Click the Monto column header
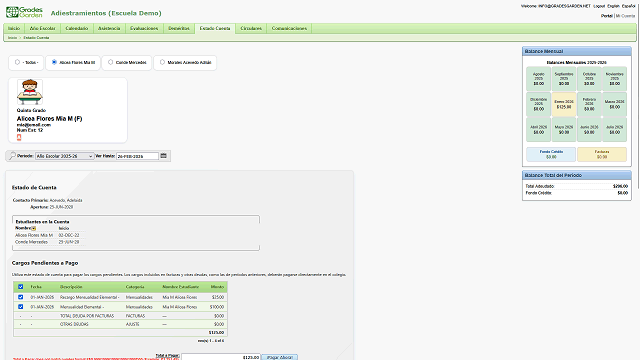This screenshot has width=640, height=360. pyautogui.click(x=217, y=287)
